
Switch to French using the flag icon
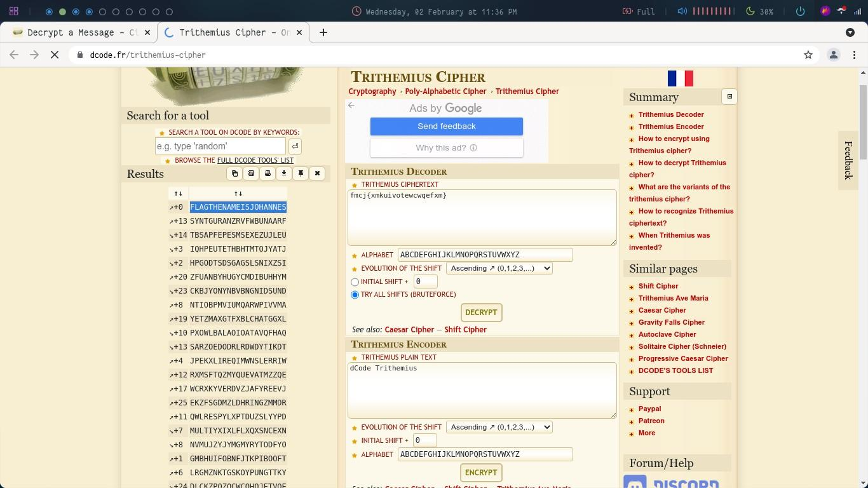coord(680,78)
